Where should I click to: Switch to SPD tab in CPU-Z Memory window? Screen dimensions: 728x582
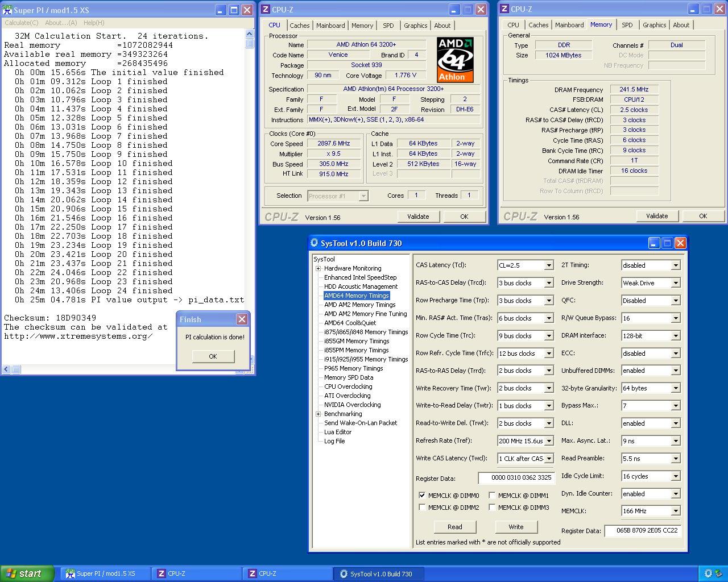(627, 25)
